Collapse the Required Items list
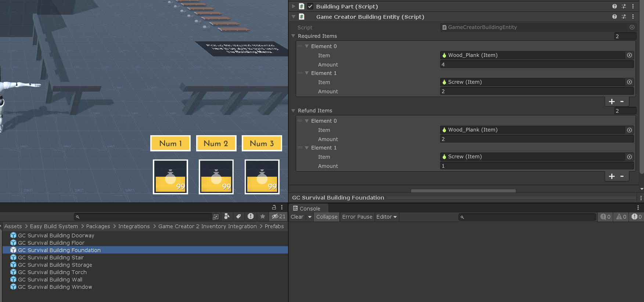 coord(293,36)
